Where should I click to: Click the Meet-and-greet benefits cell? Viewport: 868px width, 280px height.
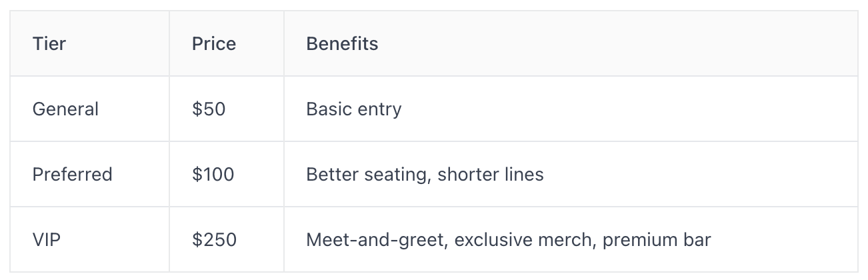click(571, 239)
